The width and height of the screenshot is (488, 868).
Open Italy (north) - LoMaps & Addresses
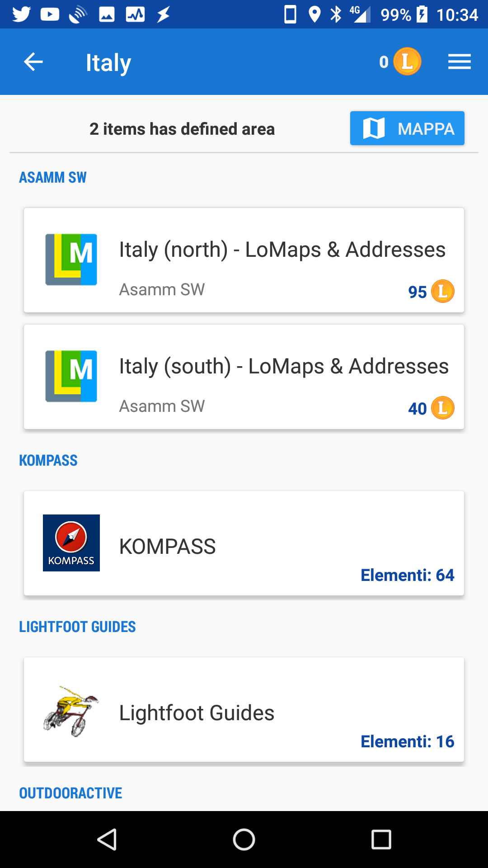[282, 250]
